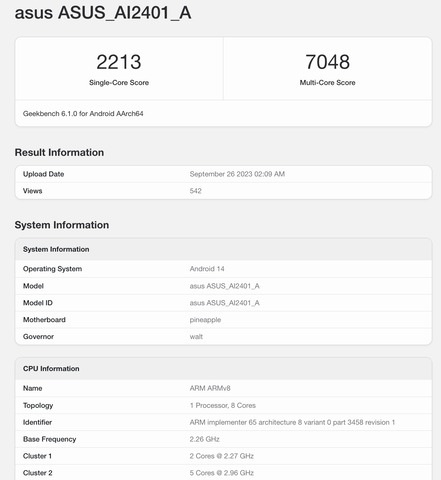Click the System Information table header row
The height and width of the screenshot is (480, 441).
pyautogui.click(x=223, y=249)
